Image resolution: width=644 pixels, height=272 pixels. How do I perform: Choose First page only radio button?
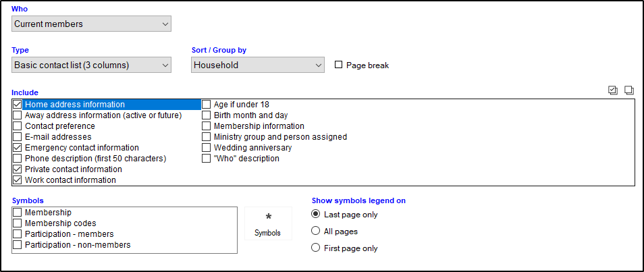(x=315, y=248)
